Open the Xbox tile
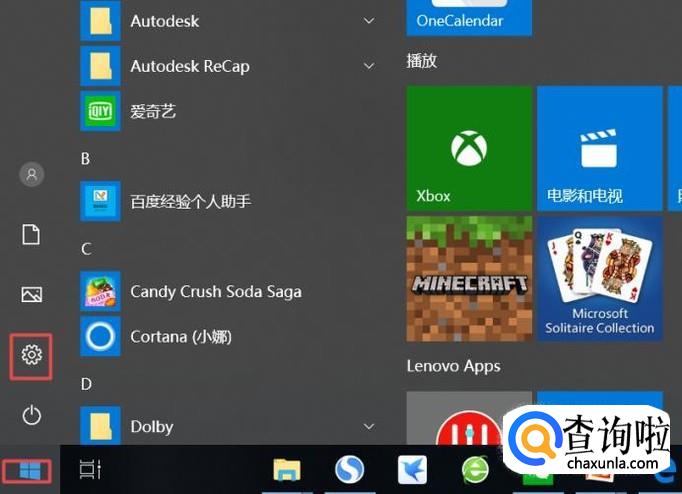 [x=469, y=148]
